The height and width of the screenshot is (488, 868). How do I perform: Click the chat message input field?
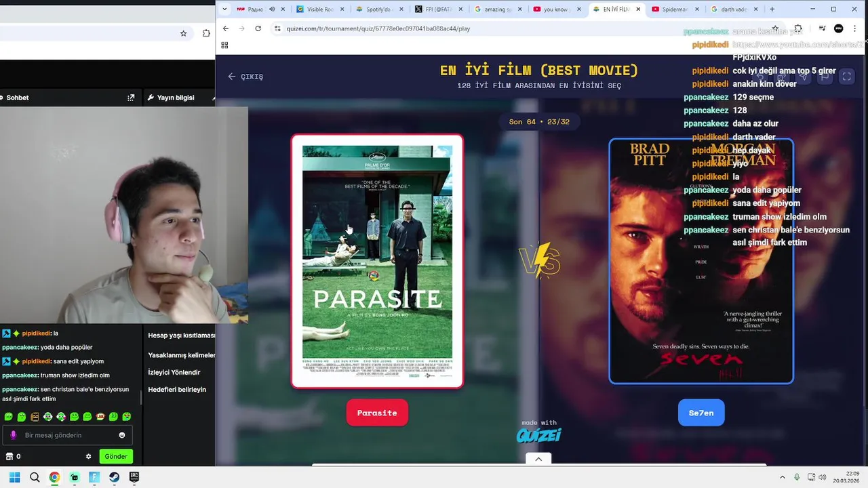[x=68, y=435]
